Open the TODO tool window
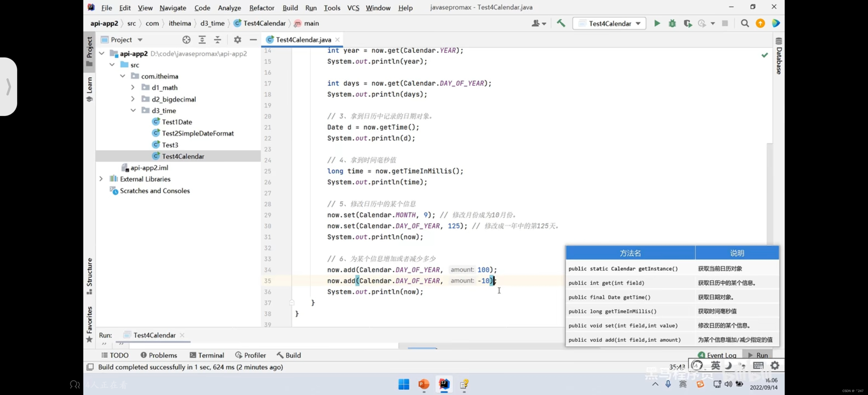The image size is (868, 395). [x=115, y=355]
